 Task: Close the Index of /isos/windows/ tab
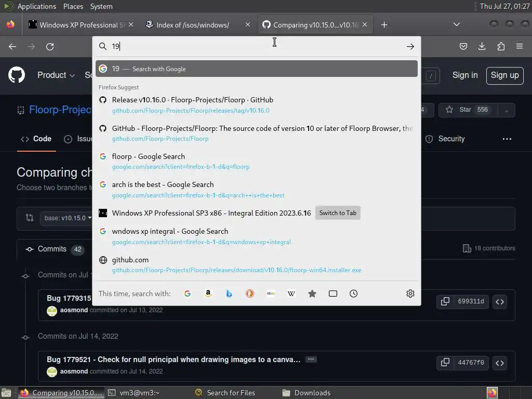[248, 24]
